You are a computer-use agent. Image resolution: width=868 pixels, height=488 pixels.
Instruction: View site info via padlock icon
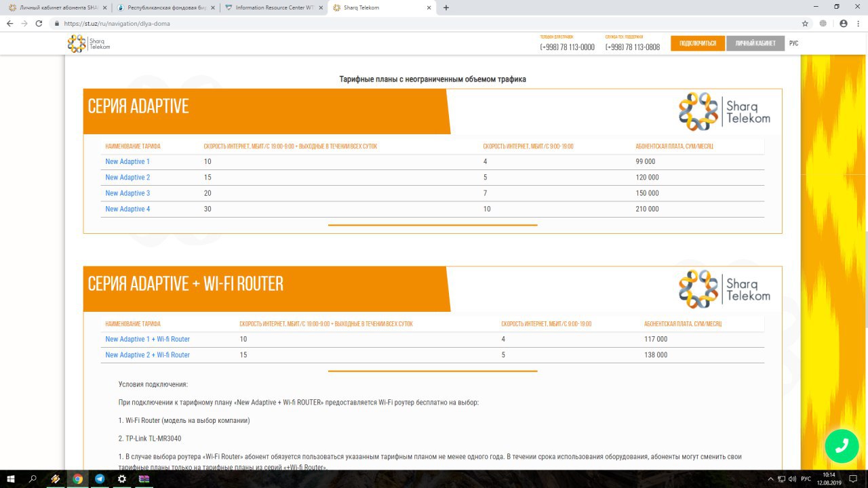(x=58, y=23)
